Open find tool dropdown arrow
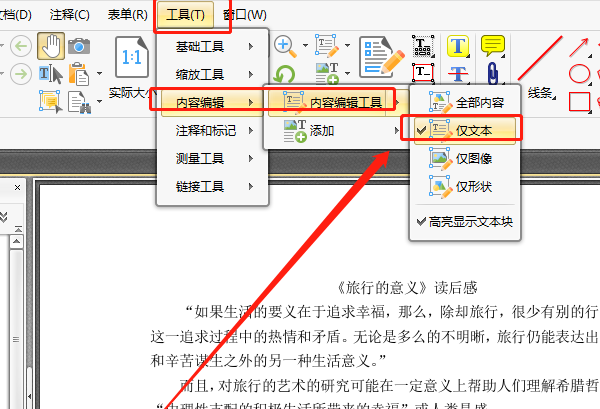This screenshot has width=600, height=409. pos(99,101)
